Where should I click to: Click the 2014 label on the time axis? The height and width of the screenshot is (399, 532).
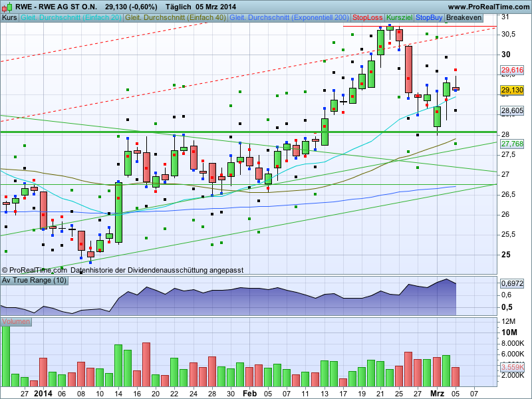click(x=43, y=394)
